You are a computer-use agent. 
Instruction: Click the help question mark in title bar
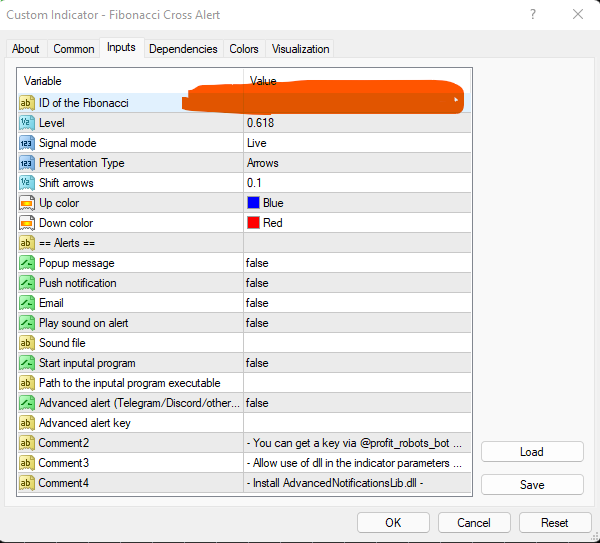click(533, 15)
